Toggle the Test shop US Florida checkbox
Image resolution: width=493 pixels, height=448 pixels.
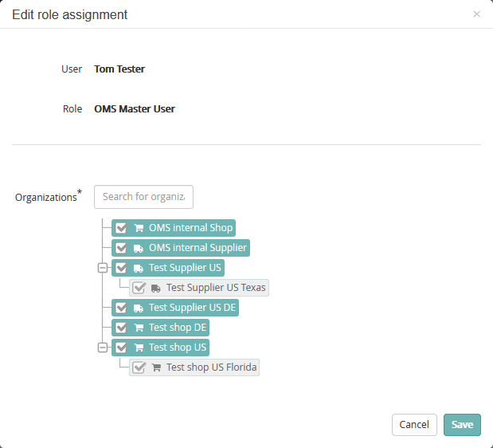point(139,367)
